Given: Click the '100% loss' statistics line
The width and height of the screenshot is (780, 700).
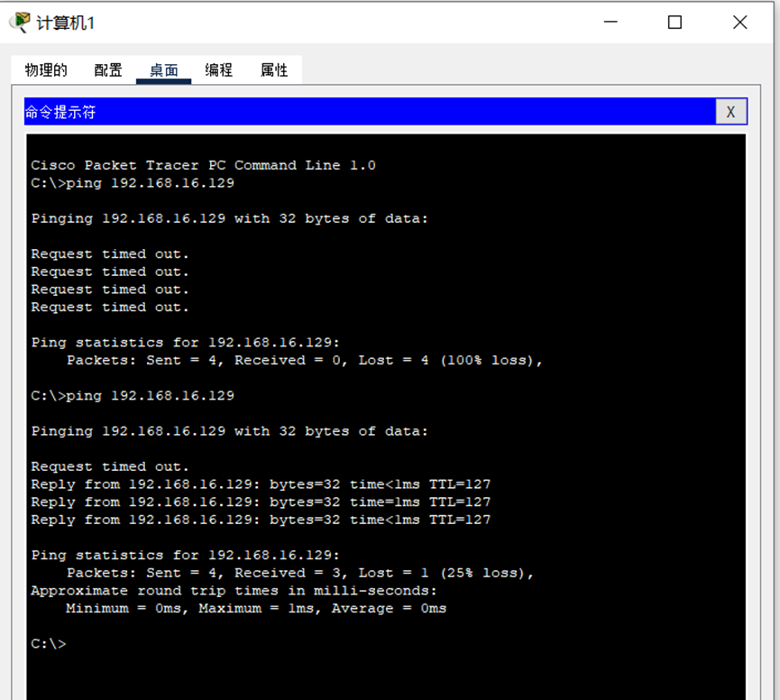Looking at the screenshot, I should click(x=305, y=360).
